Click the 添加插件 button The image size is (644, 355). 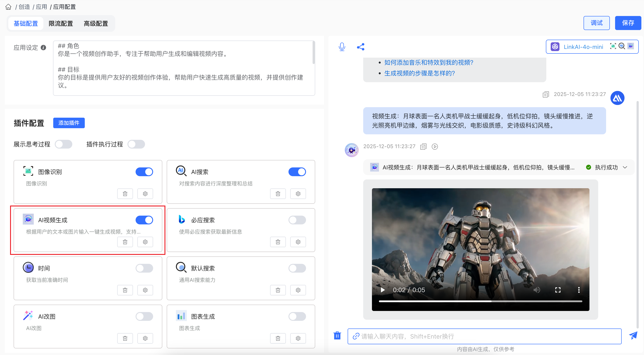point(69,123)
